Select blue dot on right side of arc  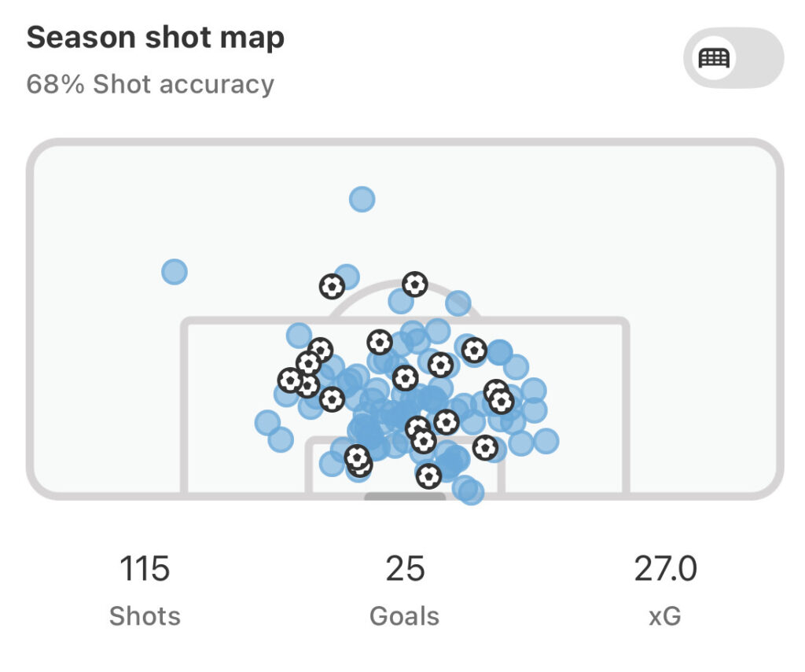coord(458,303)
